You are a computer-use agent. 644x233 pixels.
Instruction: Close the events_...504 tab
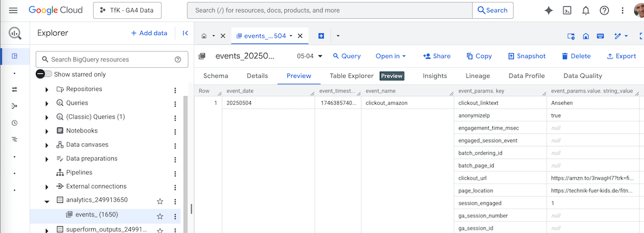pos(300,36)
